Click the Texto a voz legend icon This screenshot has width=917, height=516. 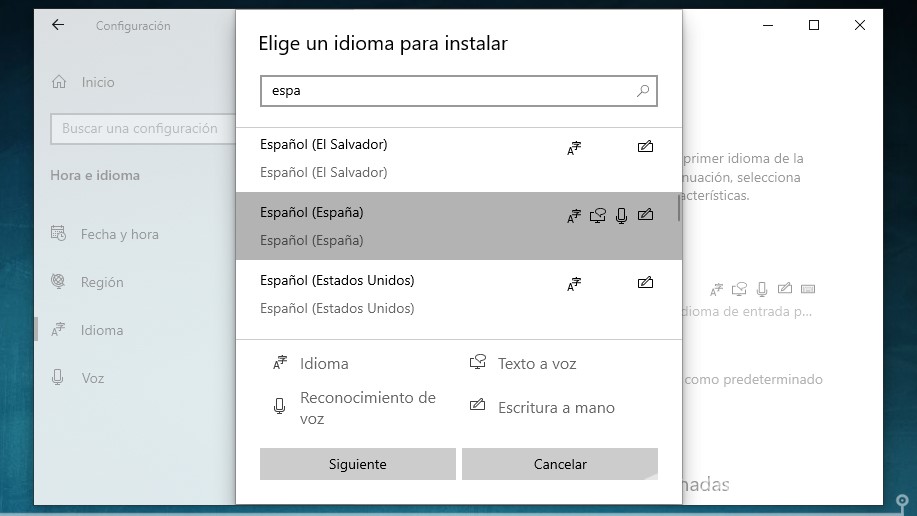tap(478, 362)
